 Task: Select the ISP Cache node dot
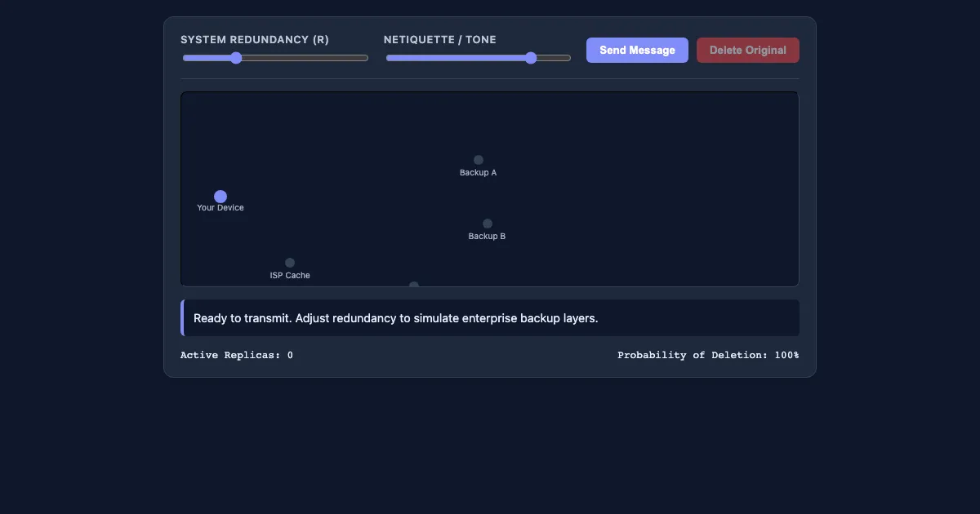point(290,263)
